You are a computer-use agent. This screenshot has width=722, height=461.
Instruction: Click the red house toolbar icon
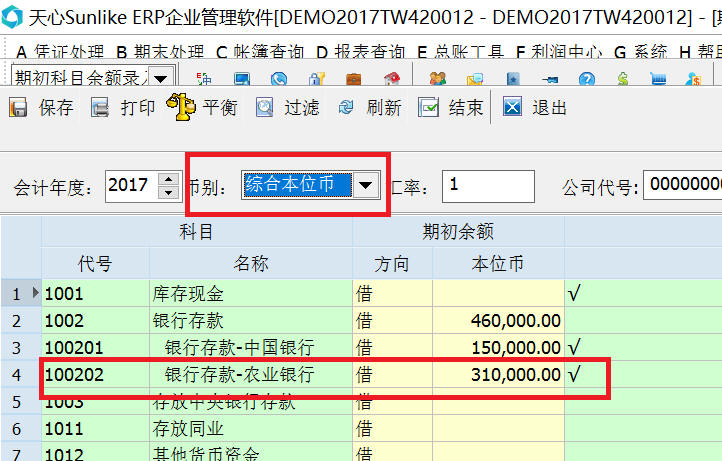(391, 79)
